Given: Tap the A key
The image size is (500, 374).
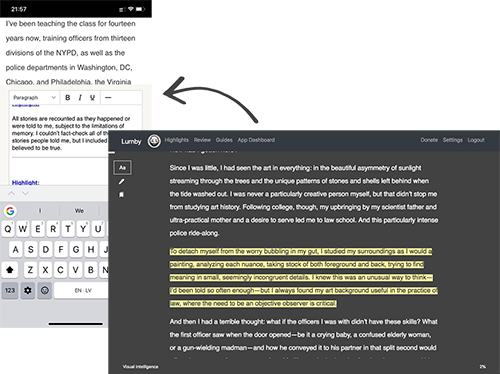Looking at the screenshot, I should click(x=15, y=249).
